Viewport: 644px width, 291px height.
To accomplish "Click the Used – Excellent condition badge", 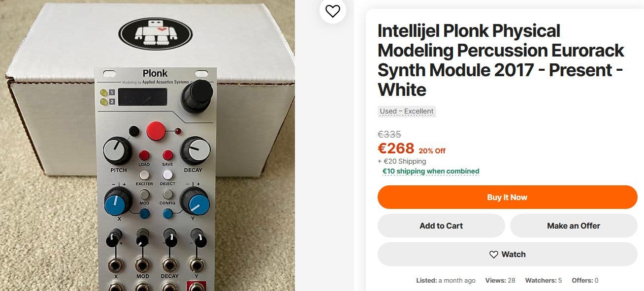I will 407,112.
